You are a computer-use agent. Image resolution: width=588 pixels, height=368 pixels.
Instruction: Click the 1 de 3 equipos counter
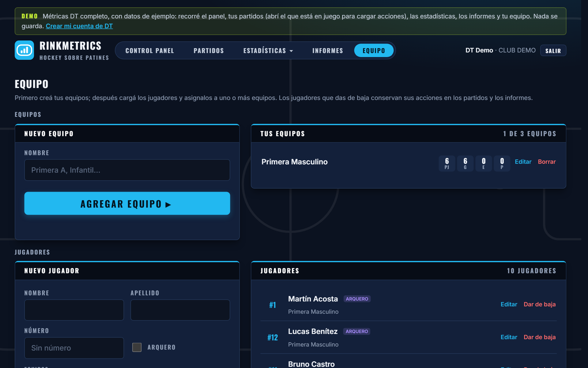(530, 134)
